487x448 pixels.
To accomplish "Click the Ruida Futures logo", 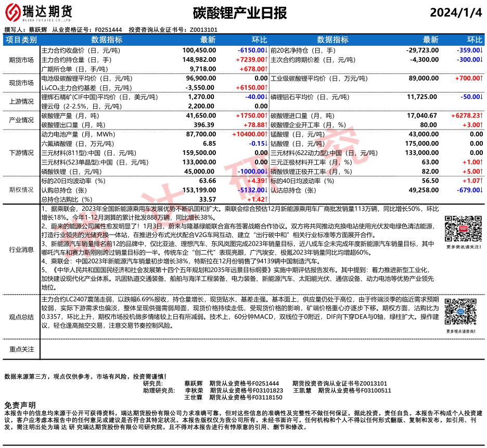I will [39, 12].
